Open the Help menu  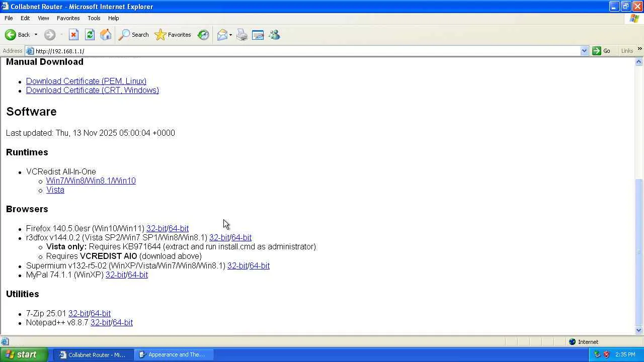[114, 18]
